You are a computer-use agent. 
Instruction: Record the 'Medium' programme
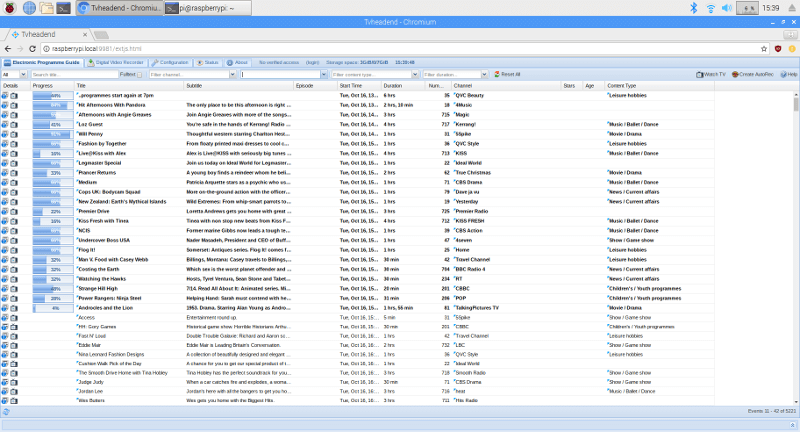point(14,183)
